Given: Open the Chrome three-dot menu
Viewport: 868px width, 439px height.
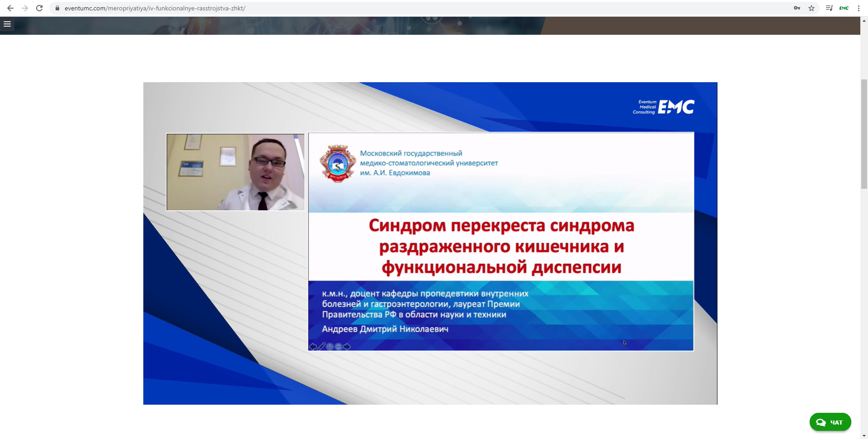Looking at the screenshot, I should [x=859, y=8].
